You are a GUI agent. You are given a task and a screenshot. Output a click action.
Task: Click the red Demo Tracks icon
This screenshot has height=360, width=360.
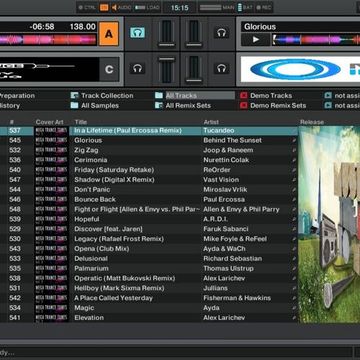244,96
